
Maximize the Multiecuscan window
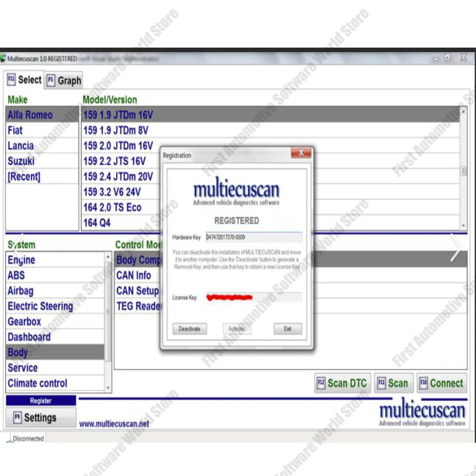pyautogui.click(x=447, y=58)
